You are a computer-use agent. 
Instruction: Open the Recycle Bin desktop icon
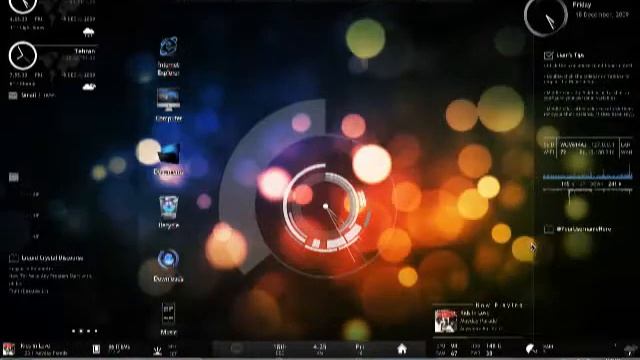tap(168, 207)
